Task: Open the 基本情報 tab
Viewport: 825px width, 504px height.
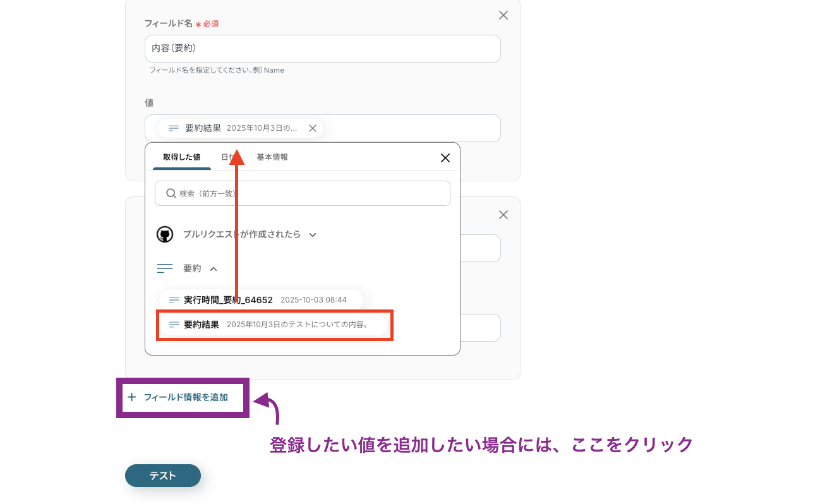Action: (272, 157)
